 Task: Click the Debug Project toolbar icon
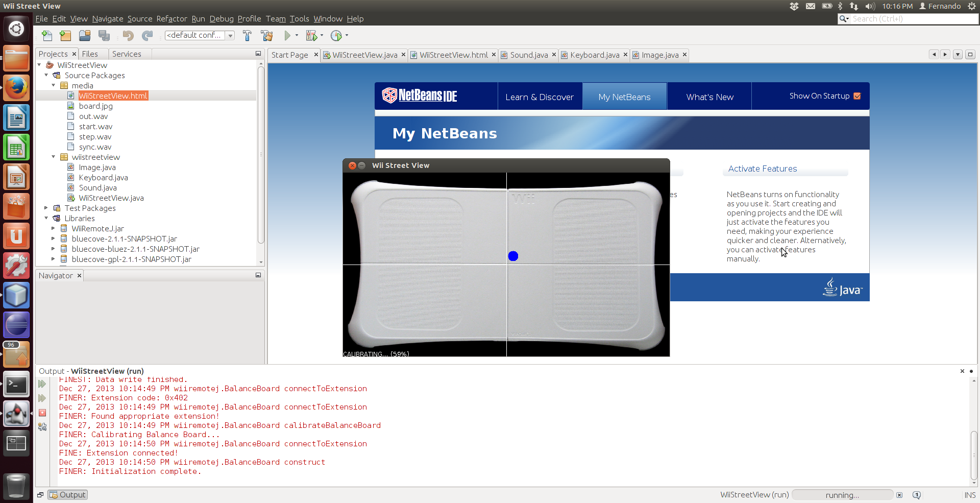(x=311, y=35)
